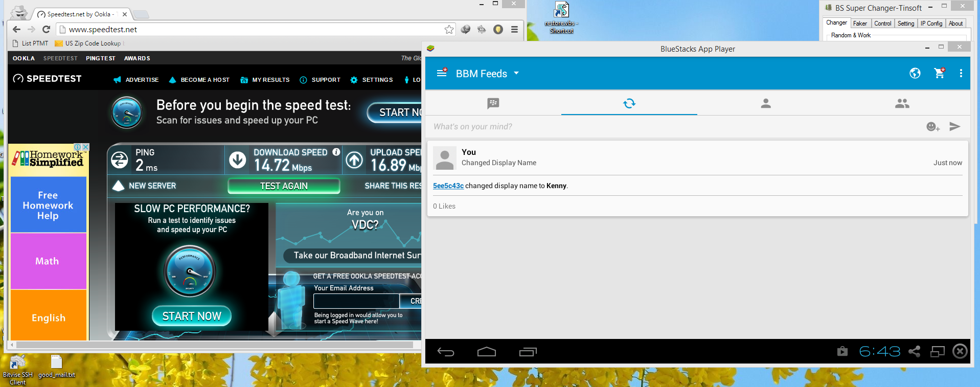Select the BBM feeds refresh tab

[x=629, y=103]
